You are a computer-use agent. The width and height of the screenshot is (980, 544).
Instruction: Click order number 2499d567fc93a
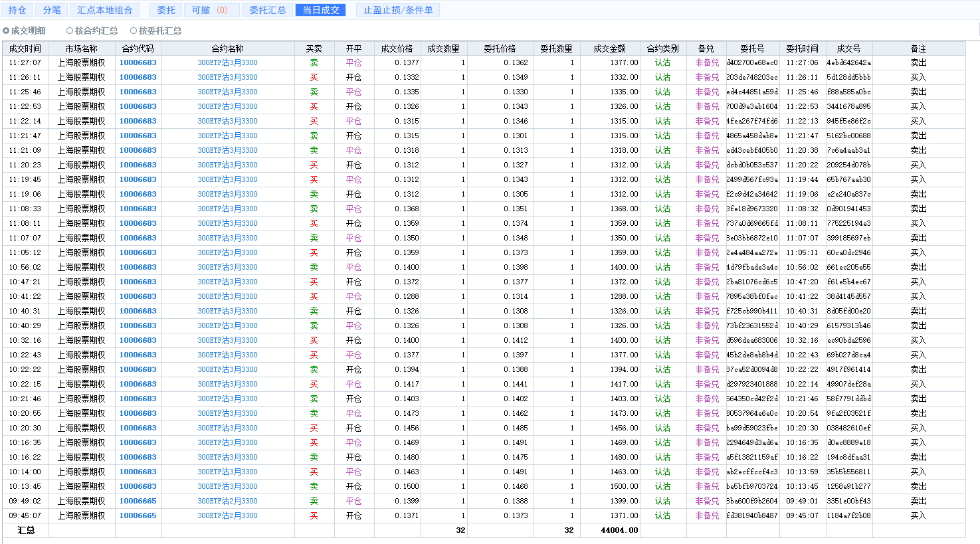pyautogui.click(x=752, y=179)
